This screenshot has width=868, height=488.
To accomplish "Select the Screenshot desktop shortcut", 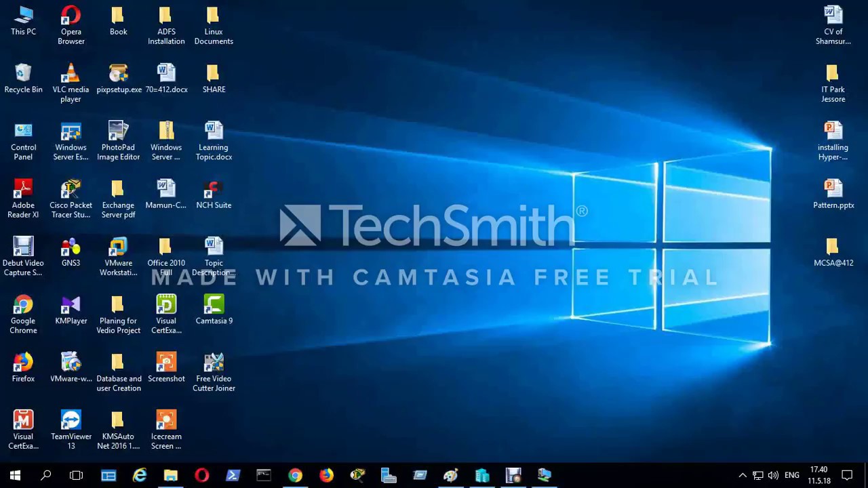I will 166,368.
